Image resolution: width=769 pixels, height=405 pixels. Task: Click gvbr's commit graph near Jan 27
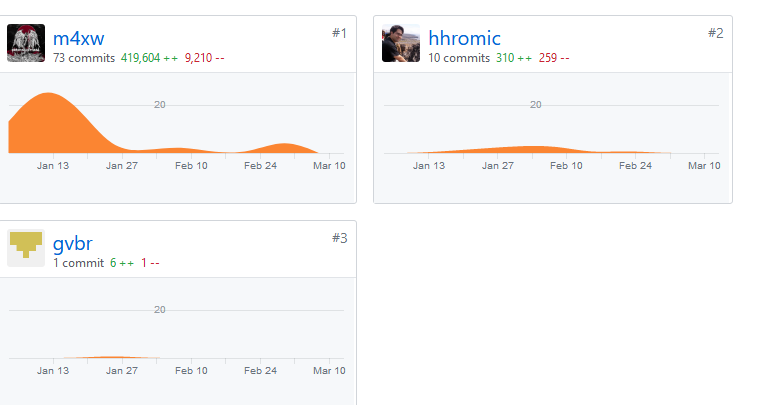[x=113, y=357]
